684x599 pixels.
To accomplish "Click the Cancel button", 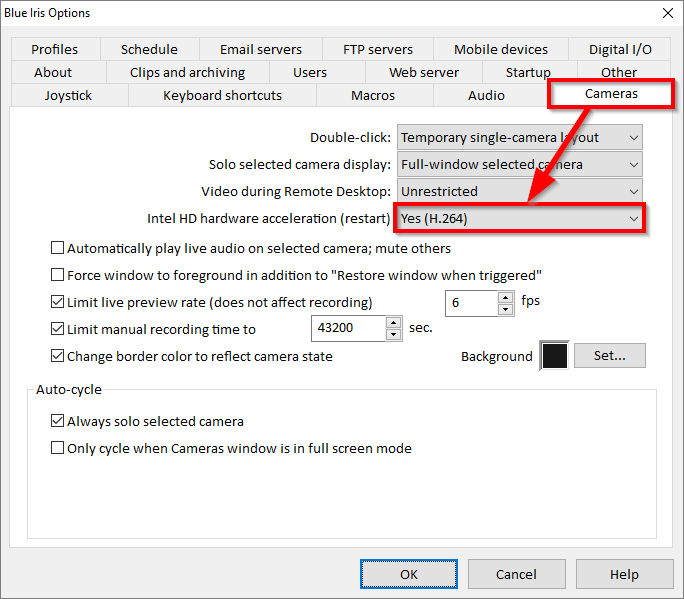I will tap(516, 574).
